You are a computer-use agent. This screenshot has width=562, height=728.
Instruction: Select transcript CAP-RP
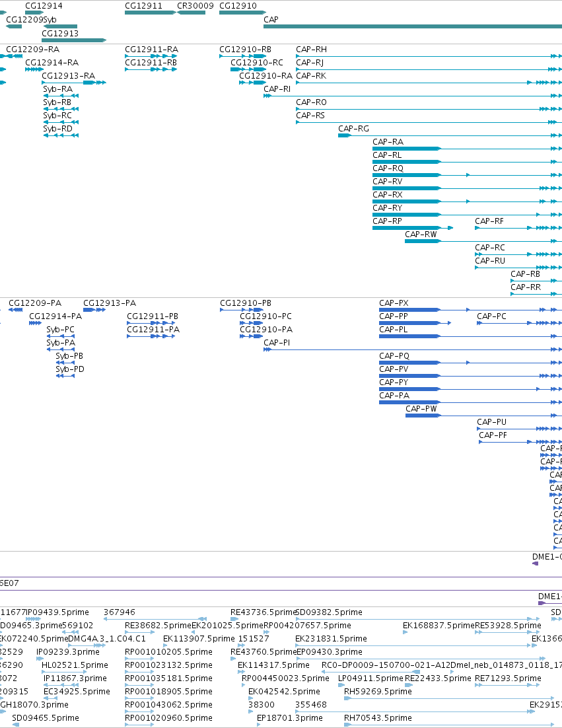click(388, 221)
